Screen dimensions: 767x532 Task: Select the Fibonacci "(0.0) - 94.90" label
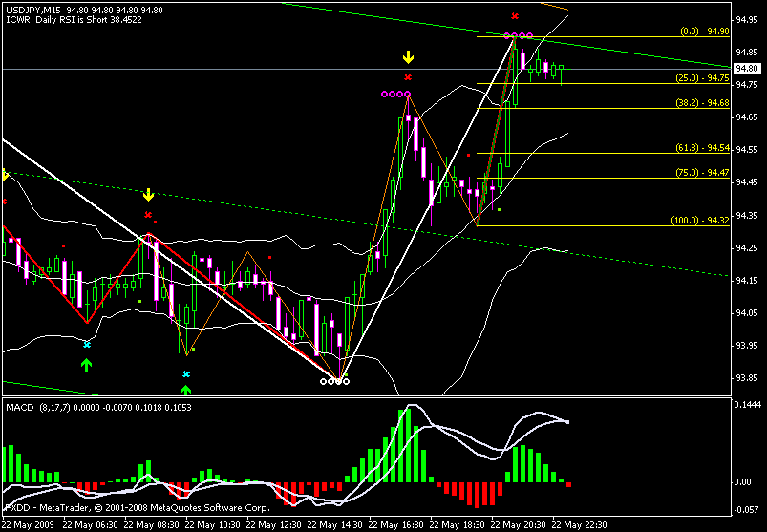point(705,32)
